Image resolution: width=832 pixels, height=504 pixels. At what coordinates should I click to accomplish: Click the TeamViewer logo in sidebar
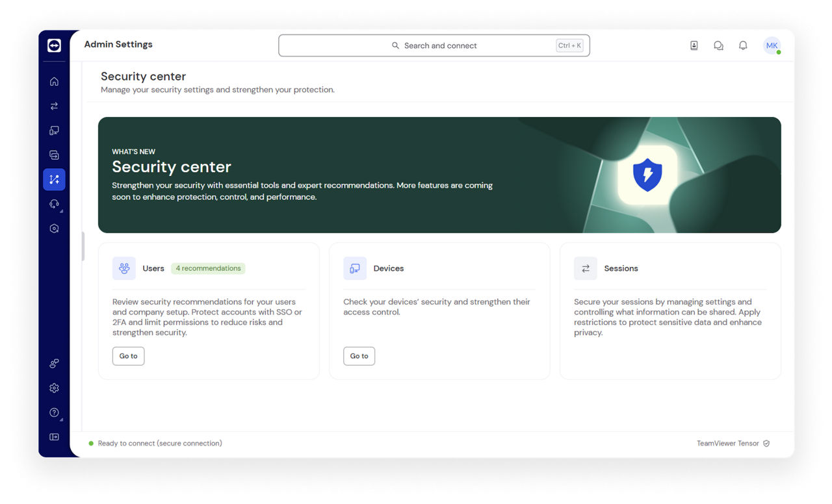54,45
